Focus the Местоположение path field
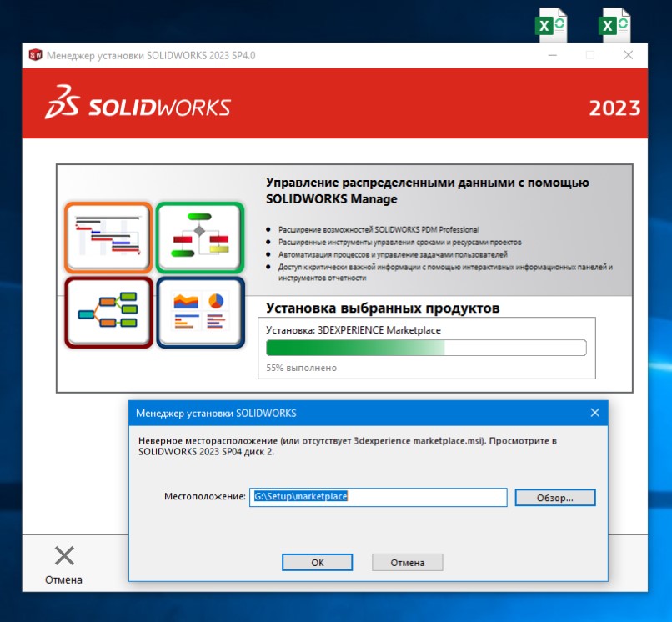The width and height of the screenshot is (672, 622). (378, 497)
